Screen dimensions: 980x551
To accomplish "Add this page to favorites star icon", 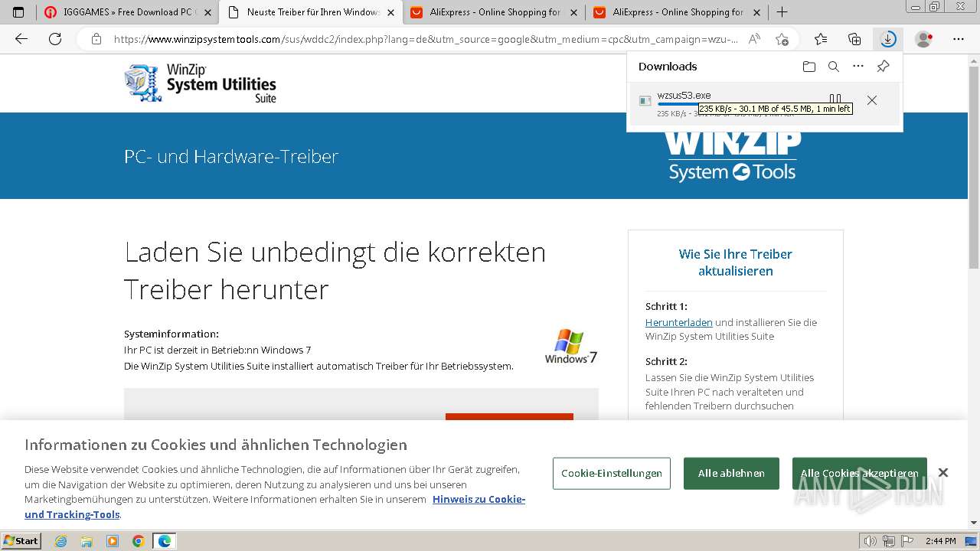I will (x=782, y=39).
